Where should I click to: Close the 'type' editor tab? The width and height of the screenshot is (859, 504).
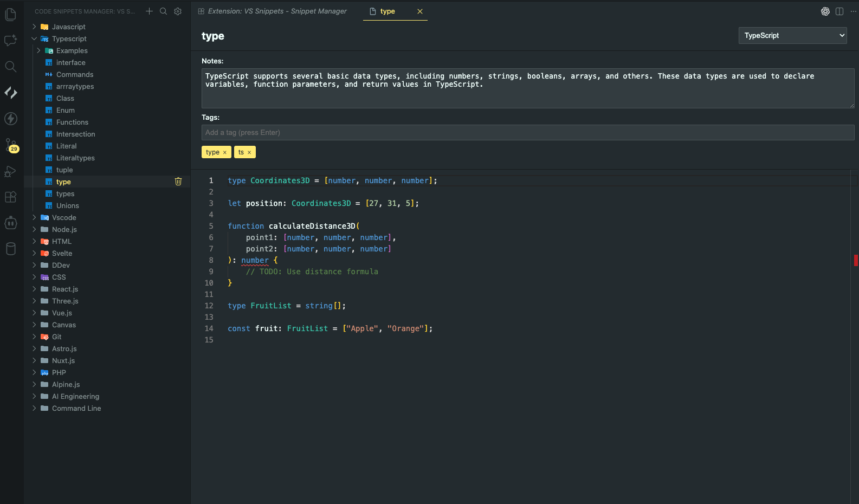(x=420, y=11)
